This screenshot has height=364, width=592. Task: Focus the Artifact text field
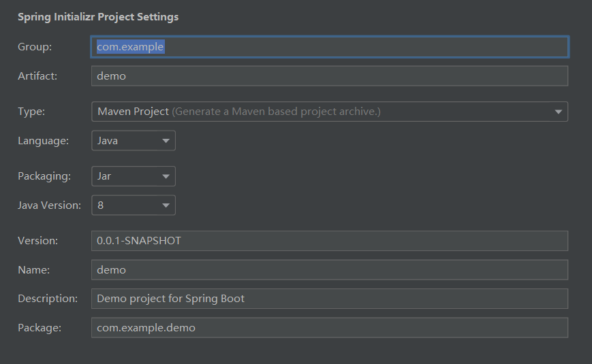pos(329,76)
